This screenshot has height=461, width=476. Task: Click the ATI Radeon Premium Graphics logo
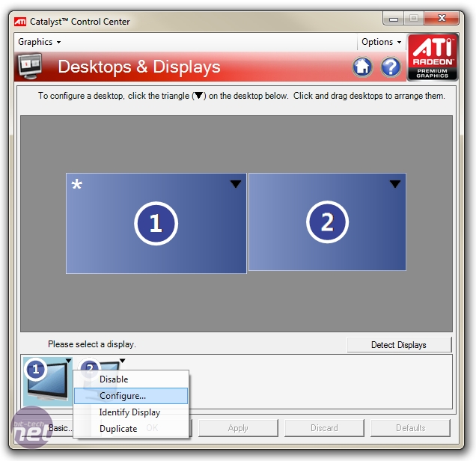[433, 57]
